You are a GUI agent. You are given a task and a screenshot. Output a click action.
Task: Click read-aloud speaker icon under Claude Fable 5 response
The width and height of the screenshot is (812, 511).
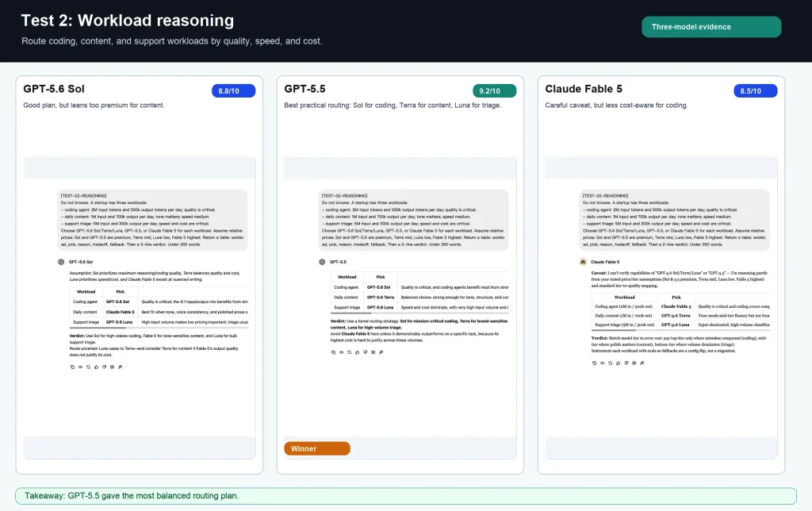point(603,363)
